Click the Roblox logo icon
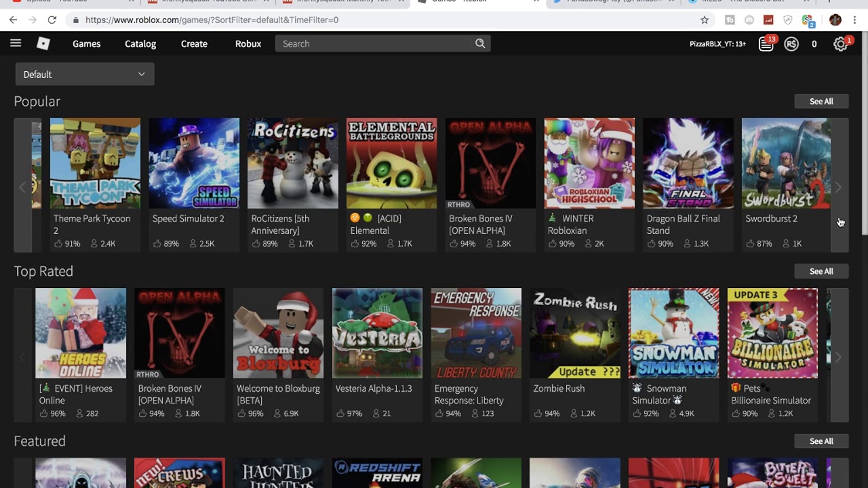The image size is (868, 488). coord(43,43)
